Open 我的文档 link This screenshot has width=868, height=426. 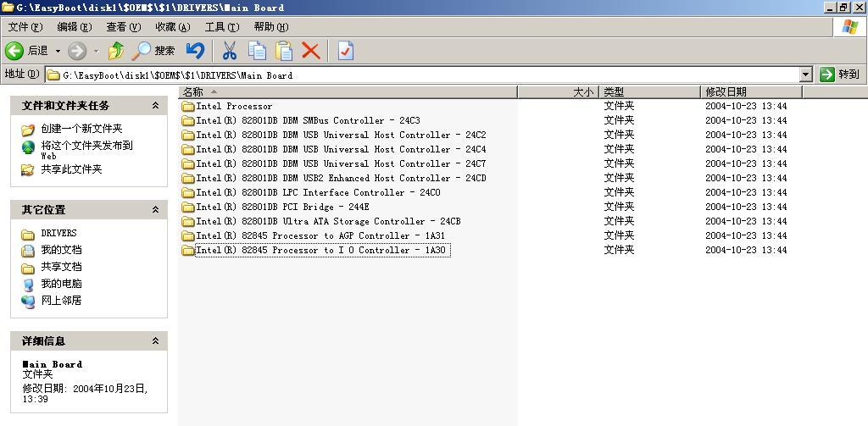(61, 250)
